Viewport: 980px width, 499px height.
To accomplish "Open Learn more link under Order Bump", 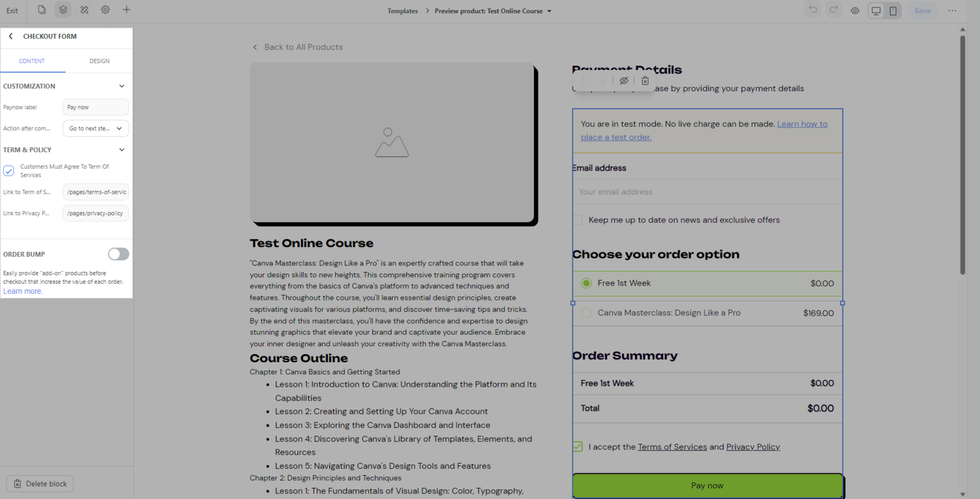I will pos(23,291).
